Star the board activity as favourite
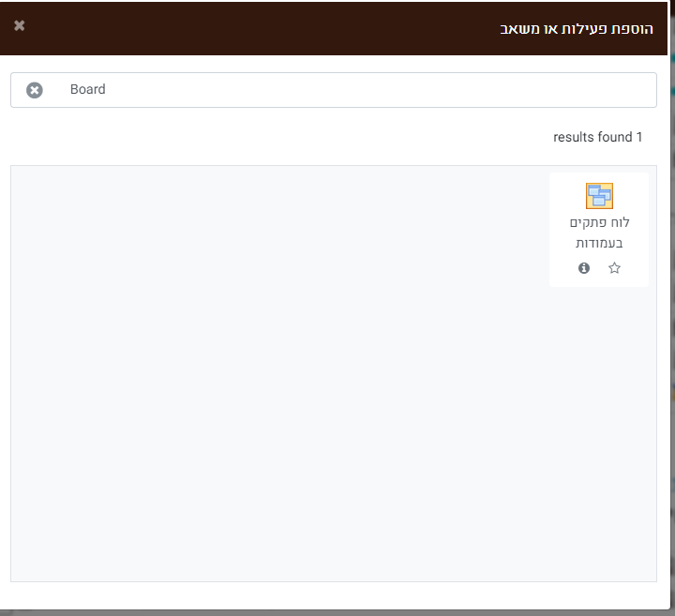Screen dimensions: 675x616 point(614,268)
